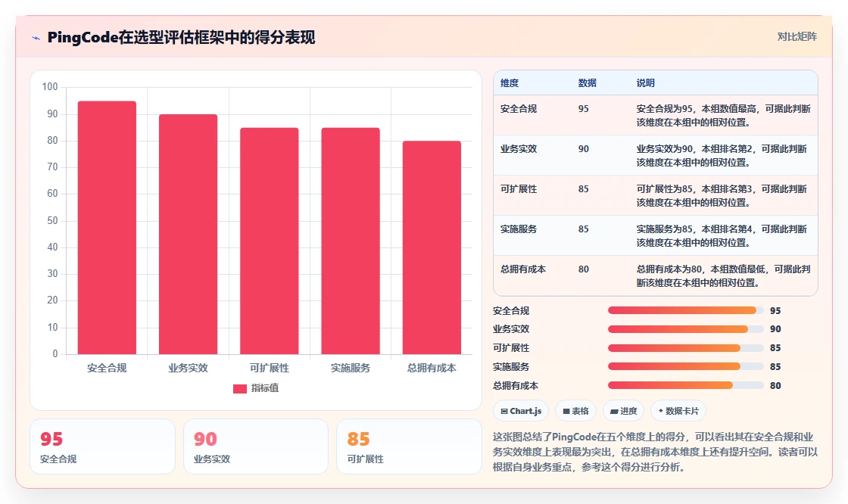
Task: Click the 90 业务实效 data card
Action: (256, 446)
